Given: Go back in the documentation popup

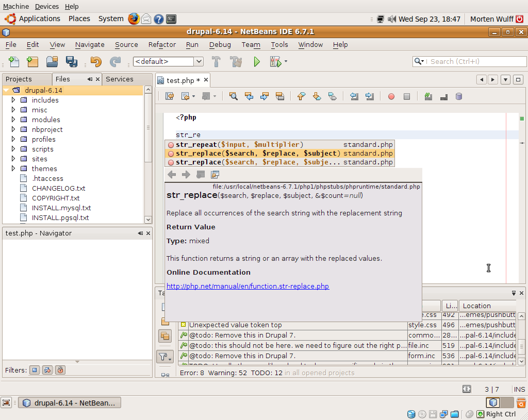Looking at the screenshot, I should (x=172, y=174).
